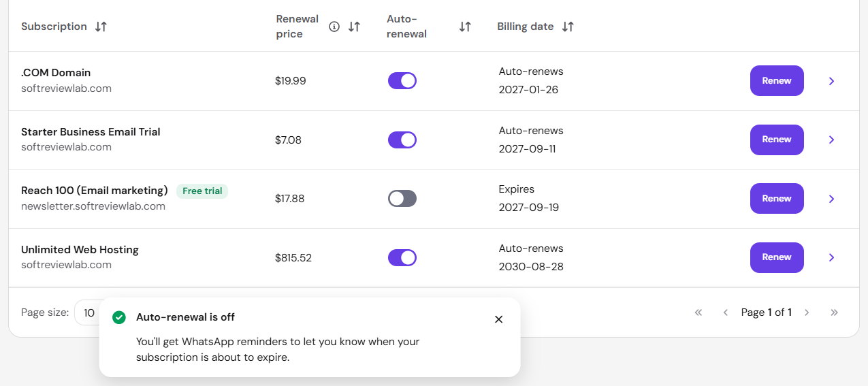Sort by Billing date arrows

tap(568, 27)
